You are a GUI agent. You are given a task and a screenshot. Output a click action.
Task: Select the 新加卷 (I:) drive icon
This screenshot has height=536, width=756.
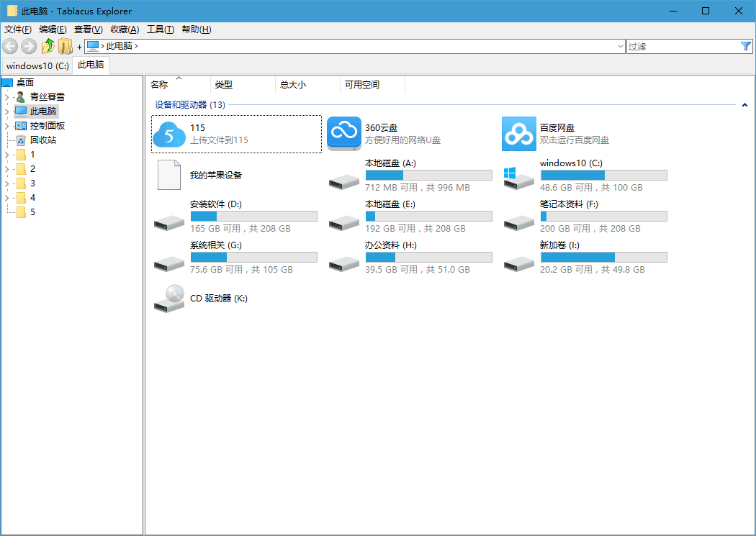pyautogui.click(x=519, y=264)
